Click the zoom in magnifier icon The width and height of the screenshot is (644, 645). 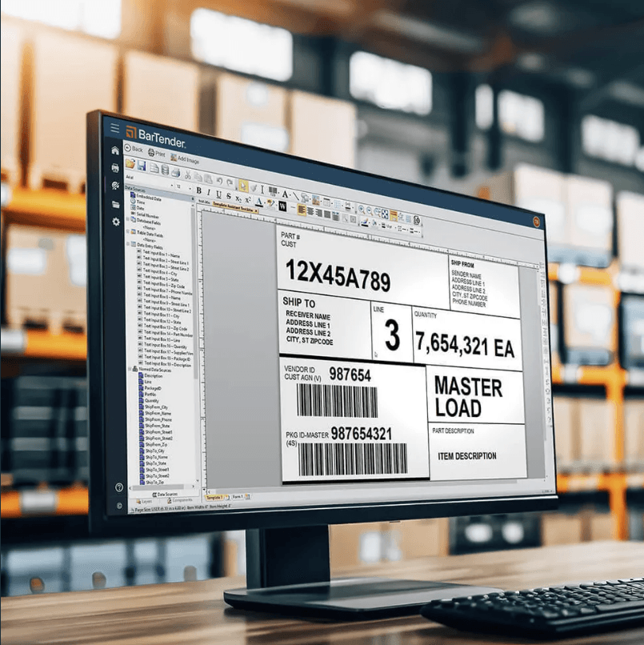pyautogui.click(x=361, y=210)
